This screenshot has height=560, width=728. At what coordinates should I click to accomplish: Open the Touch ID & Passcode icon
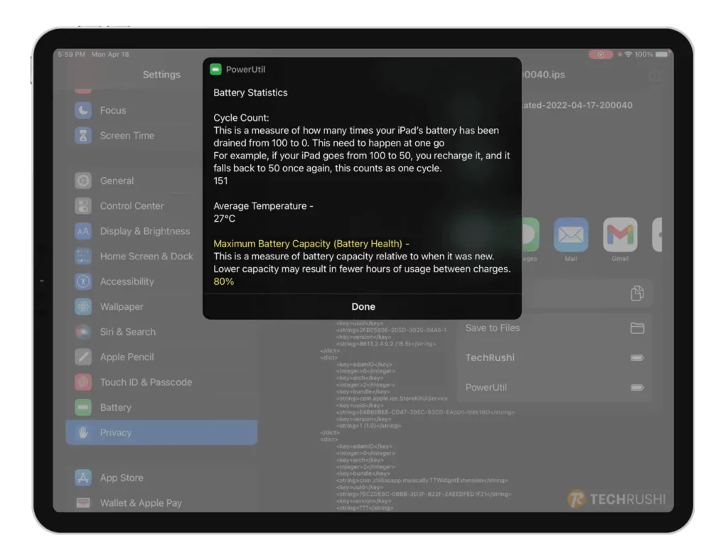pos(83,382)
